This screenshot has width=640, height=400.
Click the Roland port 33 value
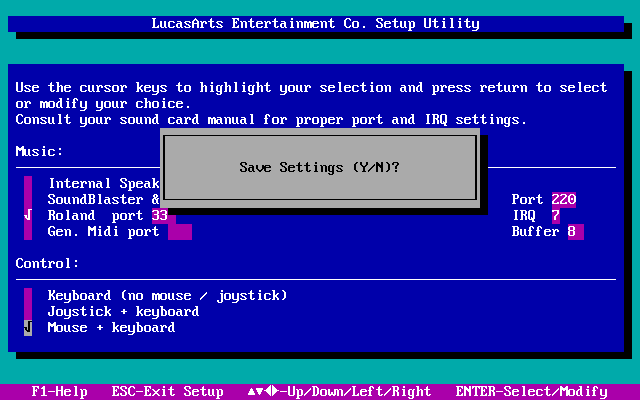[160, 216]
